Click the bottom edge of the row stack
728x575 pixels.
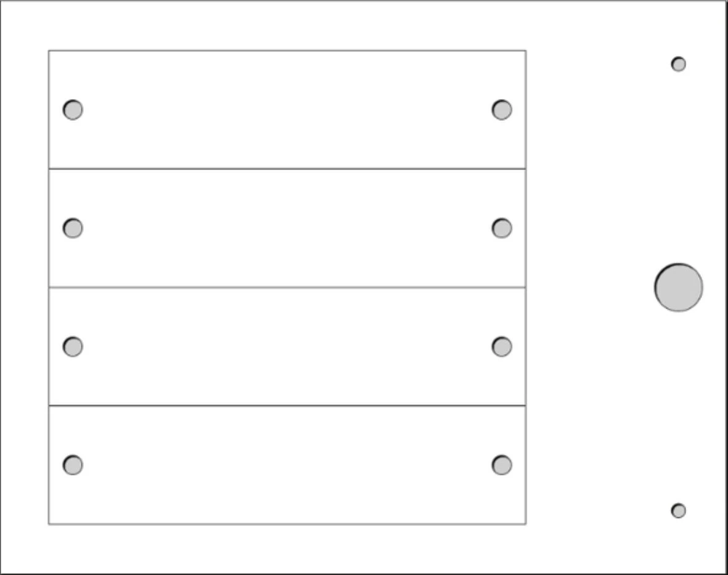click(287, 524)
